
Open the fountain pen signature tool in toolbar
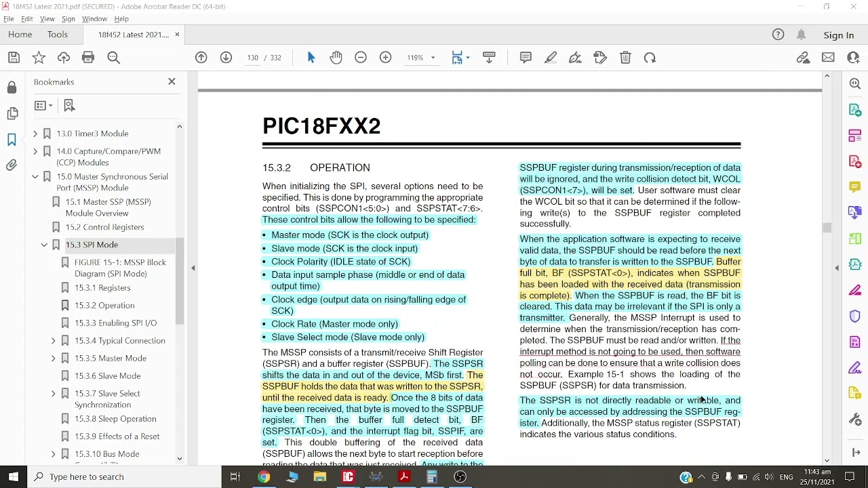click(575, 58)
